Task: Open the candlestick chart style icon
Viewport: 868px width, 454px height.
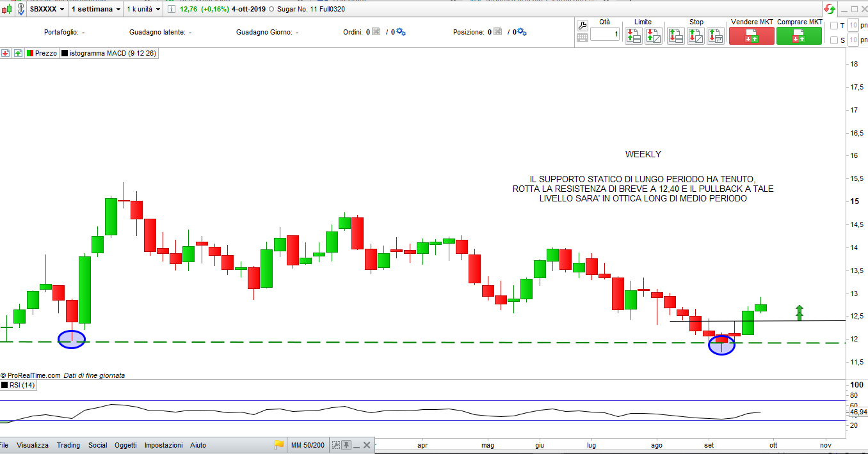Action: coord(7,9)
